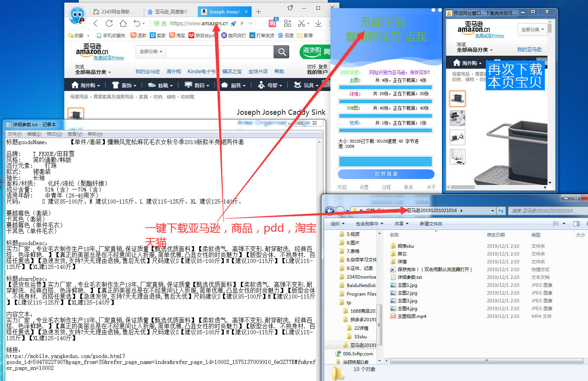
Task: Open the 全部分类 dropdown in preview window
Action: 532,29
